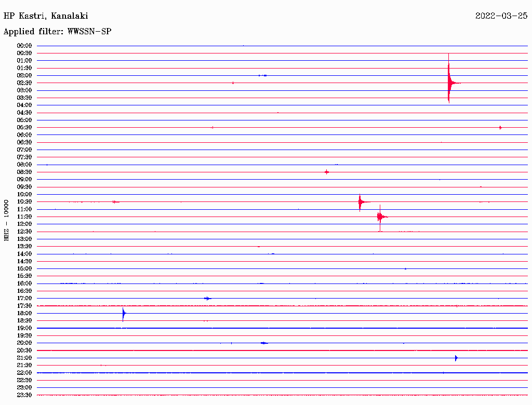Click the 18:30 time label
Screen dimensions: 532x405
click(24, 321)
